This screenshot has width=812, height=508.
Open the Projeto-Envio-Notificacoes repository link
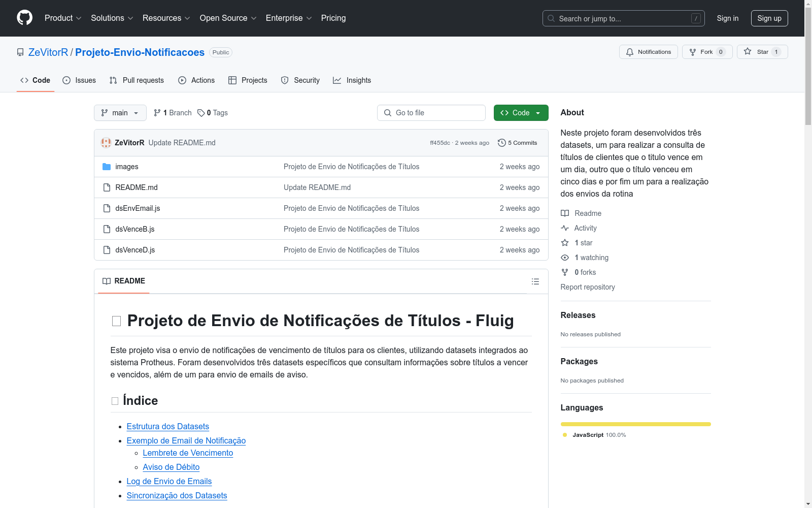[140, 52]
